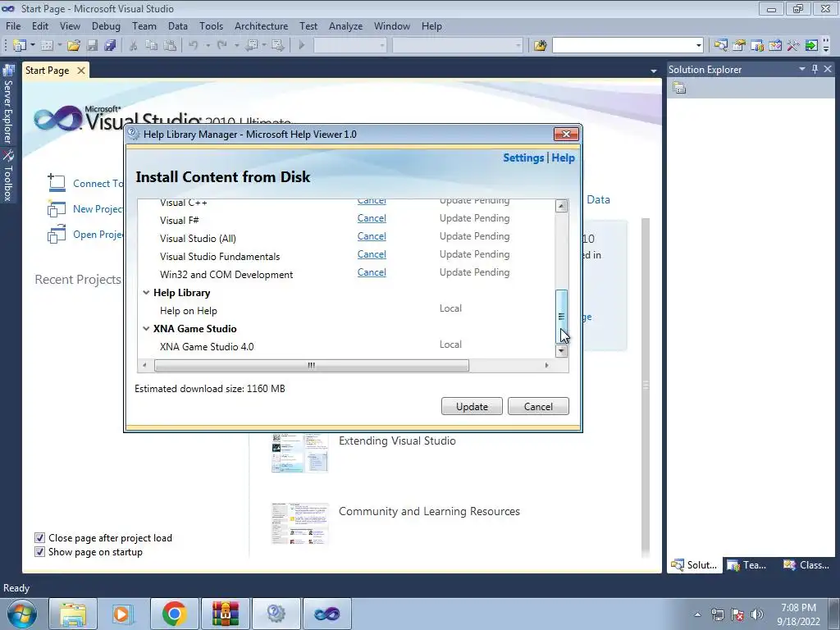Viewport: 840px width, 630px height.
Task: Click the Find in Files toolbar icon
Action: [x=540, y=46]
